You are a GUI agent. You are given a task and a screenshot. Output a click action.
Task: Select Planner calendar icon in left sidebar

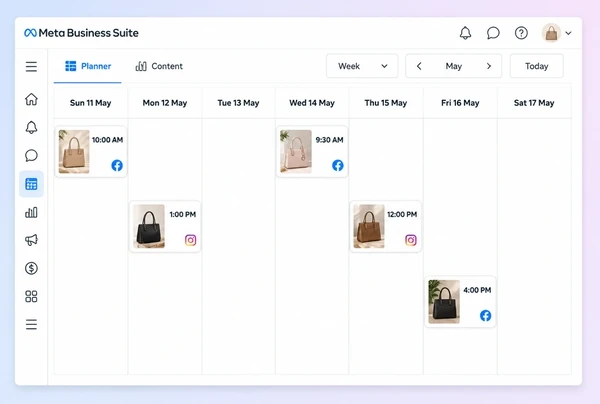coord(31,184)
